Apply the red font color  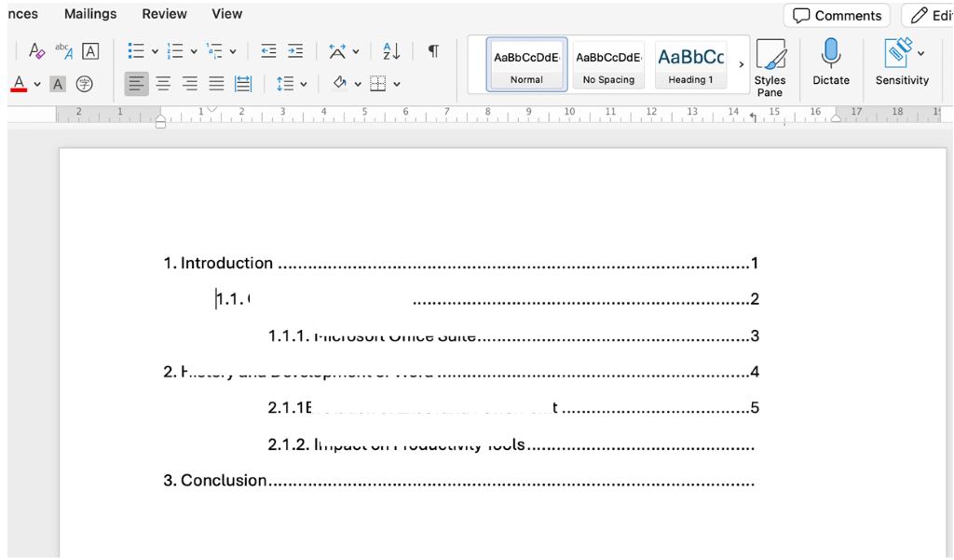[x=19, y=84]
